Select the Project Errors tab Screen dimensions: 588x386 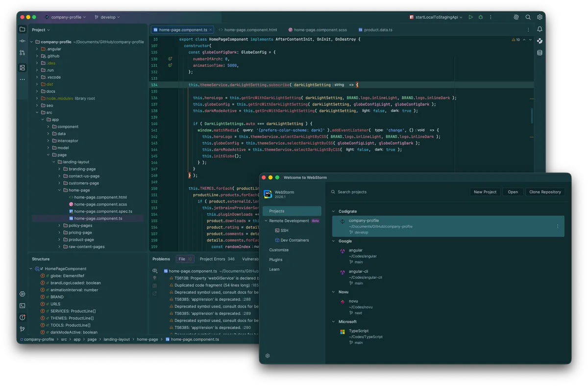[217, 259]
